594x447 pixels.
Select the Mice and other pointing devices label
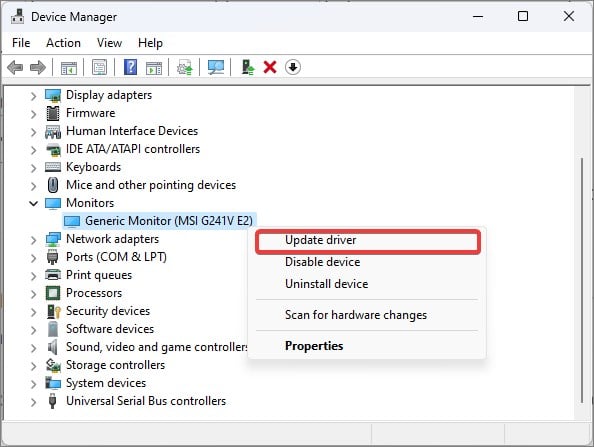point(151,185)
